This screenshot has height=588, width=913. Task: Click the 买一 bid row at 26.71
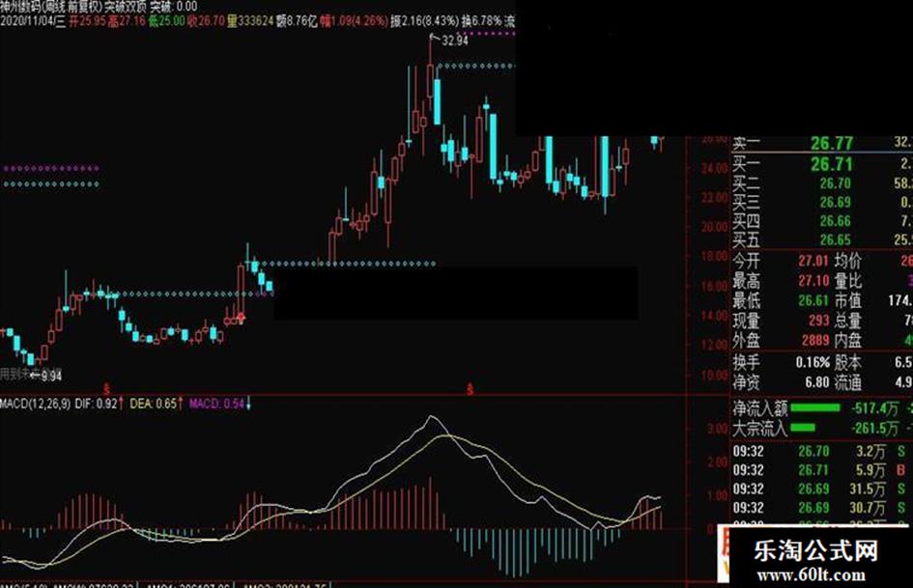821,164
